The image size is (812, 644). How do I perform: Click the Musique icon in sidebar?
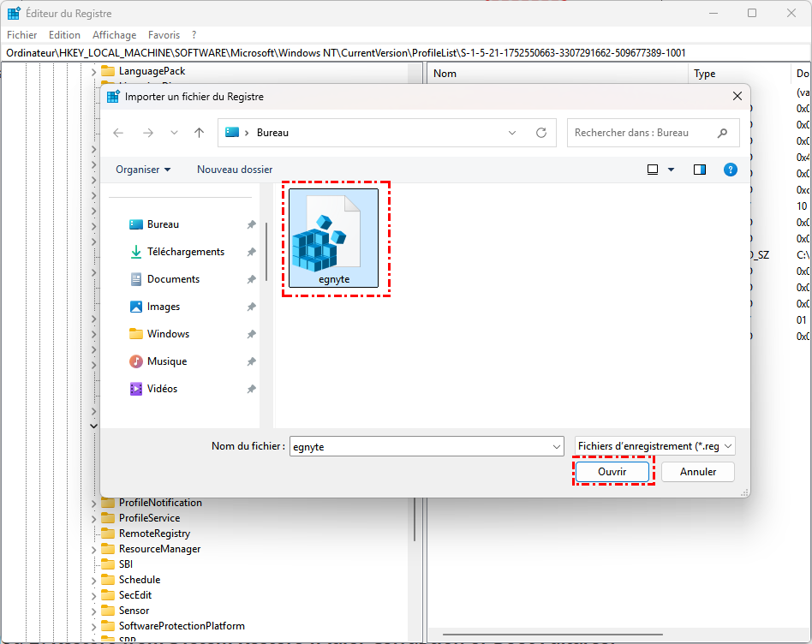pos(136,361)
